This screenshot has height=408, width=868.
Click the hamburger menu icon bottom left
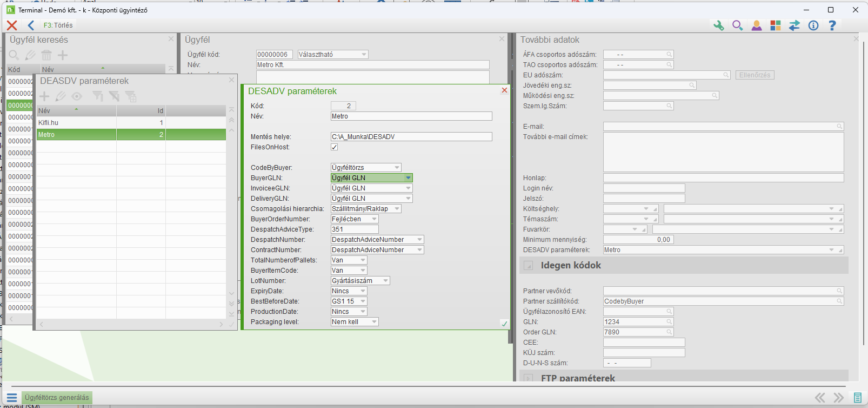pyautogui.click(x=12, y=398)
